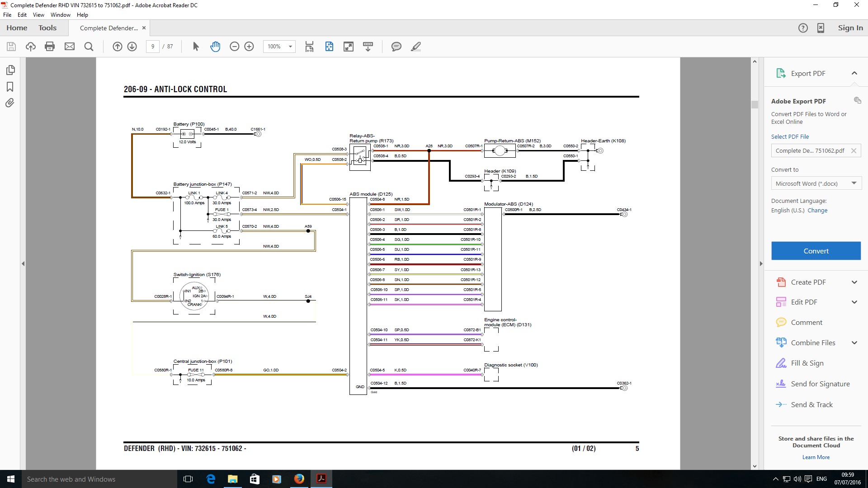This screenshot has width=868, height=488.
Task: Open the Find text magnifier
Action: 89,47
